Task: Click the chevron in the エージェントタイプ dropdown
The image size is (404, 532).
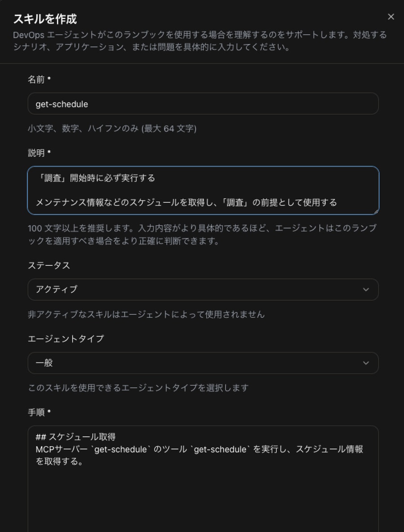Action: (366, 363)
